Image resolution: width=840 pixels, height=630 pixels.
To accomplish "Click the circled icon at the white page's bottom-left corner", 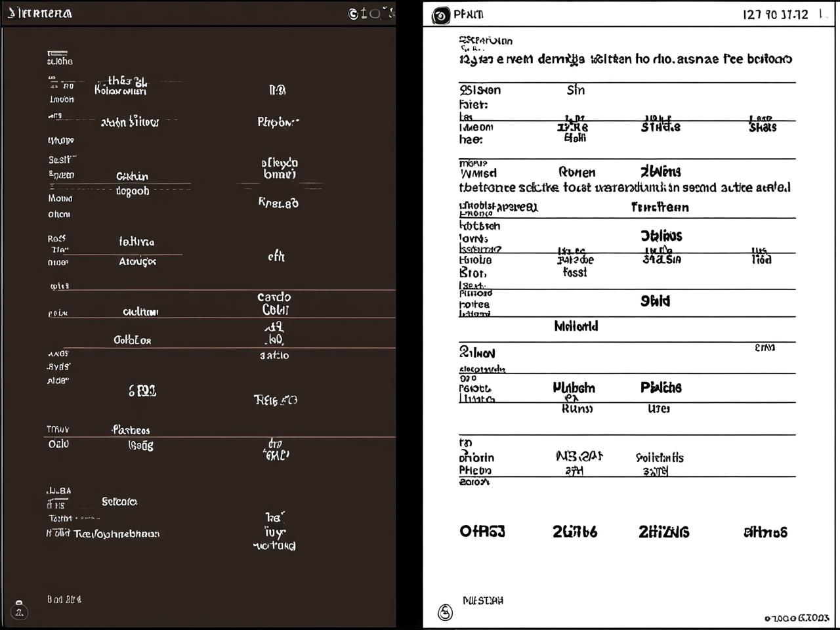I will point(445,612).
